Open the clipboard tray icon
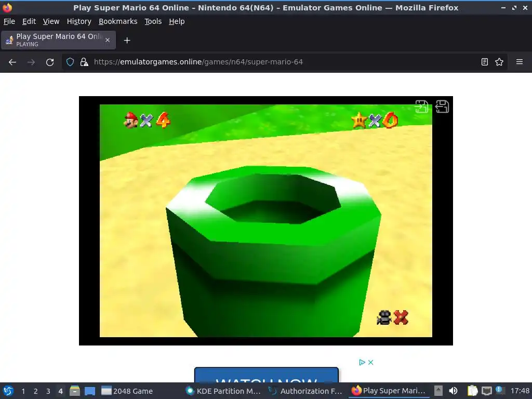This screenshot has height=399, width=532. coord(472,391)
